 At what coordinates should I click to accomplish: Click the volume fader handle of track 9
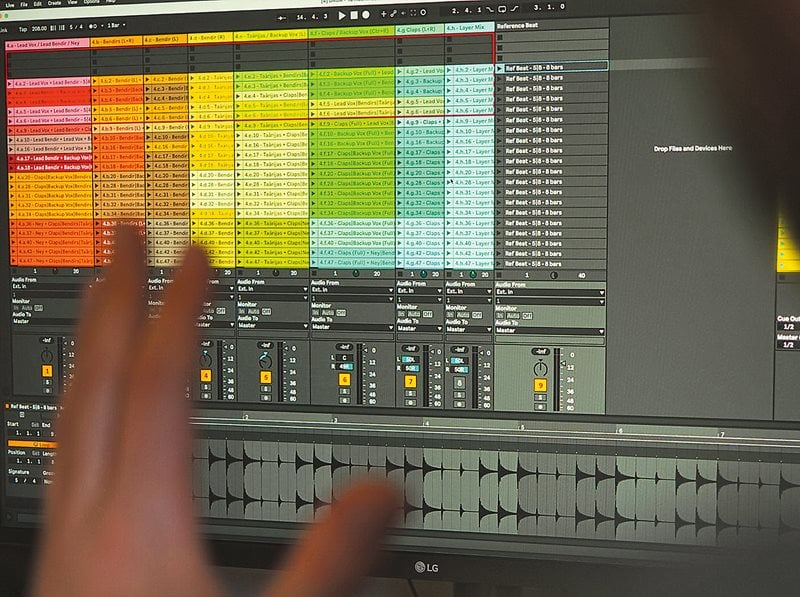[x=564, y=364]
